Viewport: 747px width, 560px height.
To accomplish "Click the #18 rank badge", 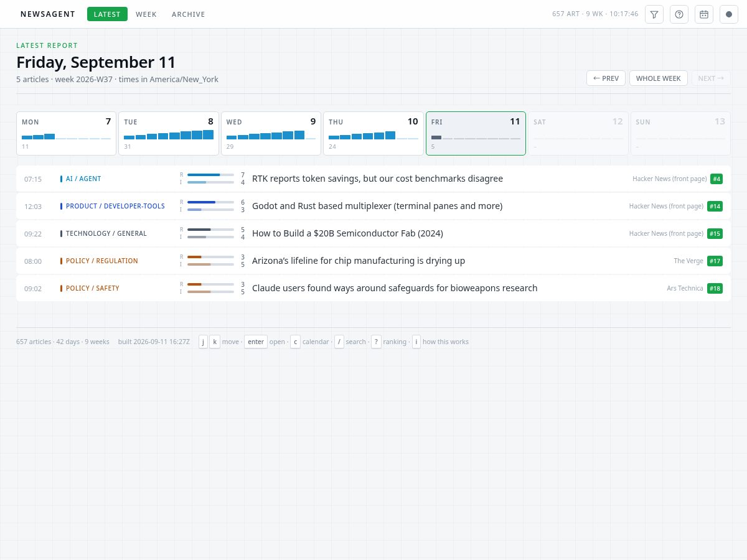I will point(715,288).
